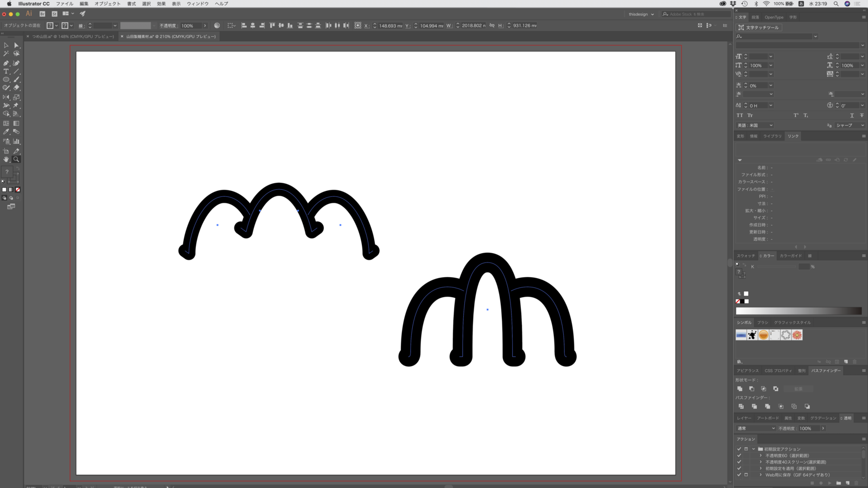Toggle checkmark for 不透明度60 action
Image resolution: width=868 pixels, height=488 pixels.
click(x=739, y=455)
